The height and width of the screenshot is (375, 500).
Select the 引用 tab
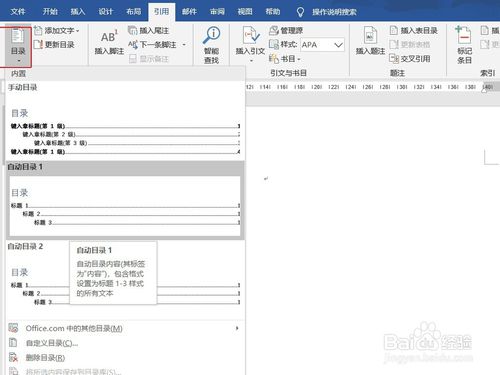tap(161, 12)
